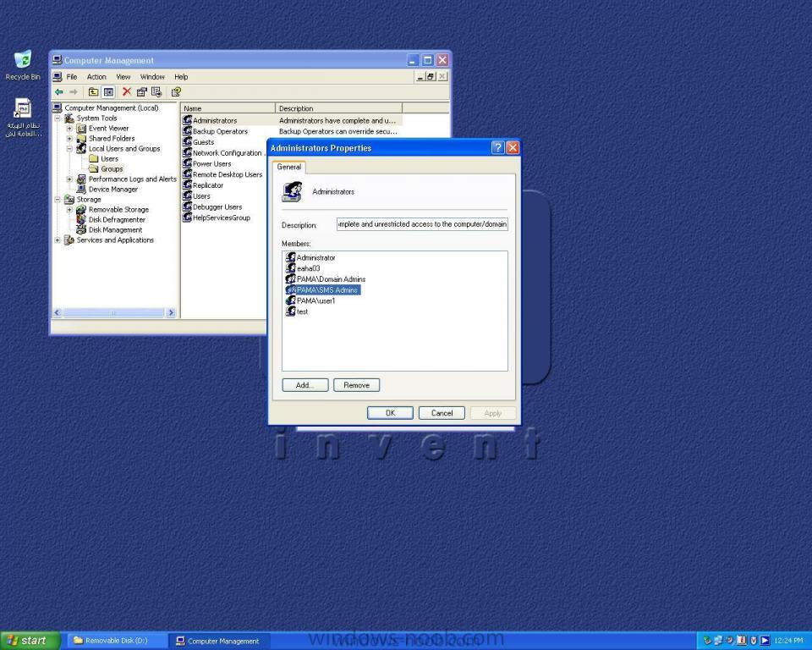Screen dimensions: 812x650
Task: Collapse the Storage tree node
Action: tap(58, 200)
